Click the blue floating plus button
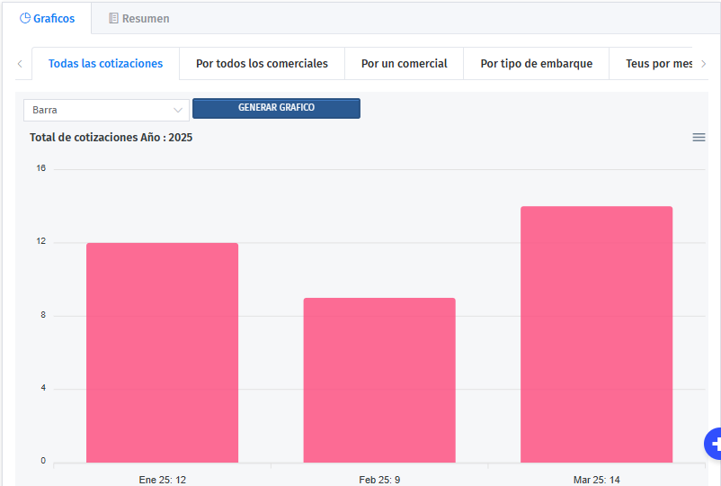This screenshot has width=721, height=486. 714,443
